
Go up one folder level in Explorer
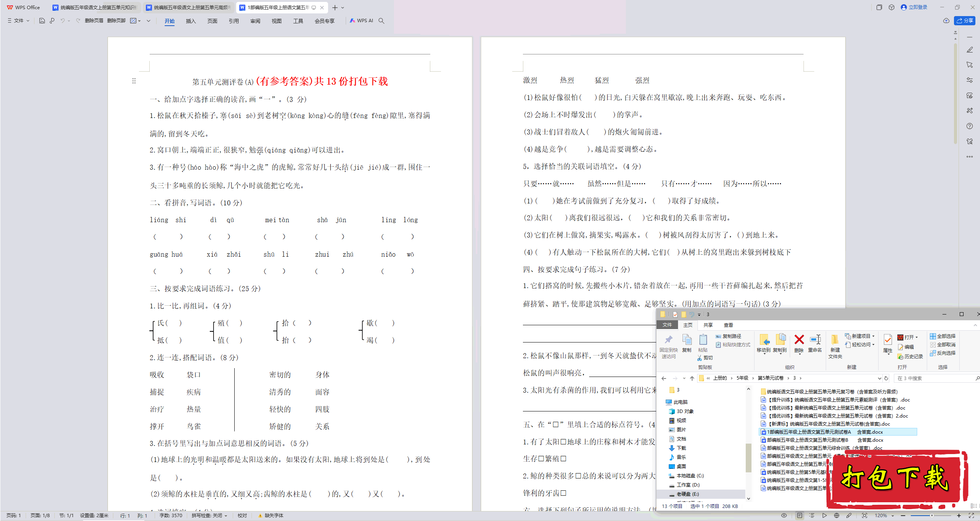[692, 378]
